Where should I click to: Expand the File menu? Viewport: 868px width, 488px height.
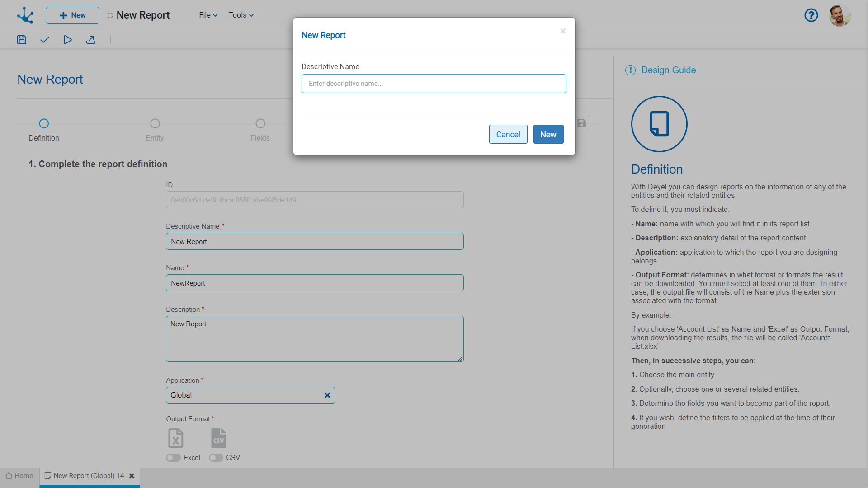click(208, 15)
